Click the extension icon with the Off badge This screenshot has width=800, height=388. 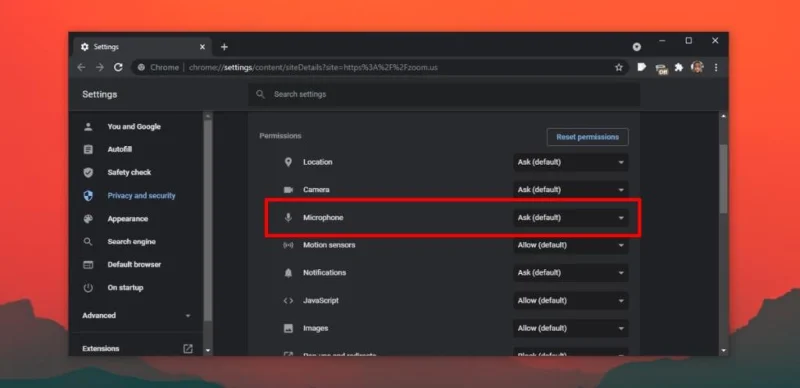coord(661,69)
